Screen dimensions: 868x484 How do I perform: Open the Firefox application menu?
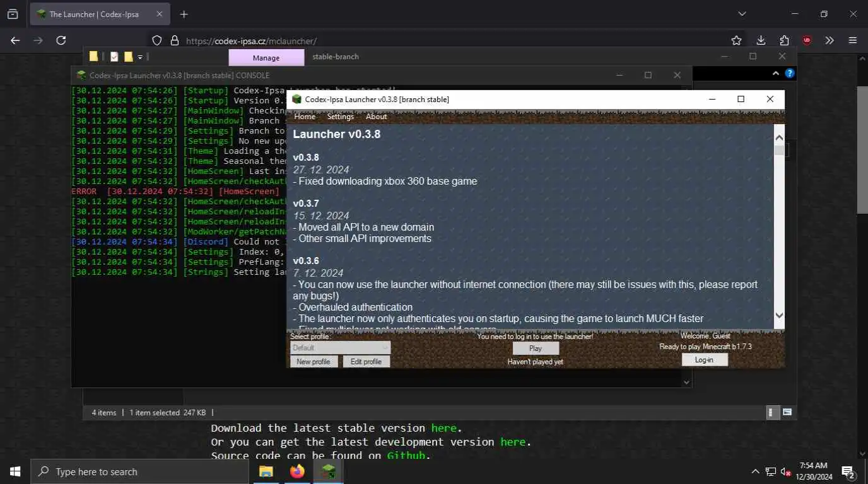(x=853, y=40)
